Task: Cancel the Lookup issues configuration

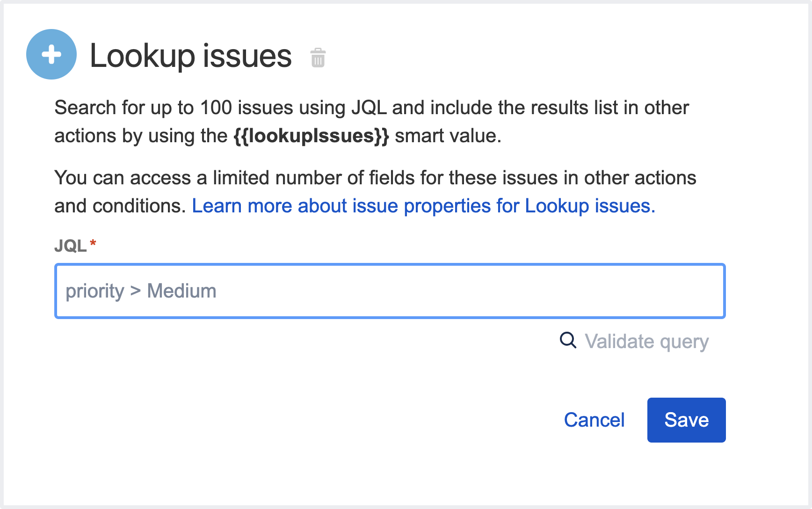Action: coord(594,420)
